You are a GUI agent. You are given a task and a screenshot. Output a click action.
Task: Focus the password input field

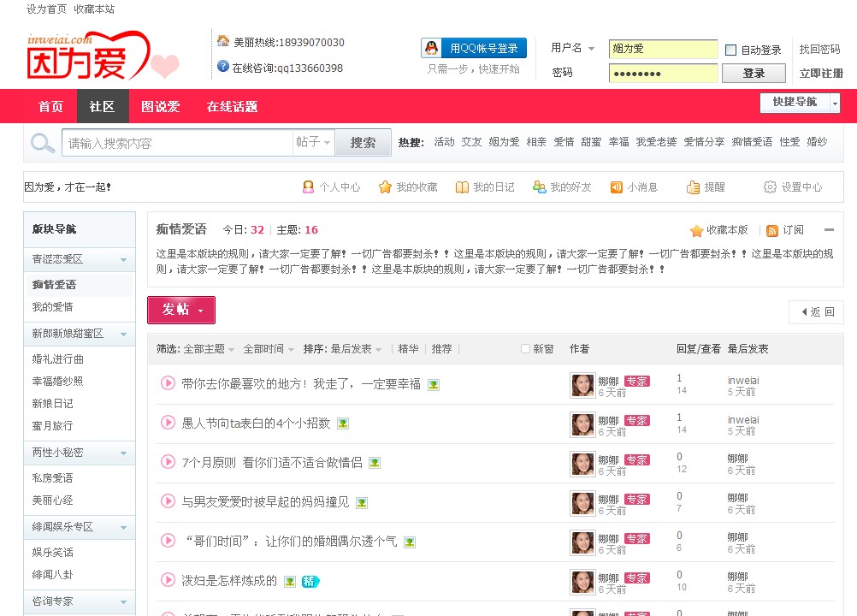coord(663,74)
